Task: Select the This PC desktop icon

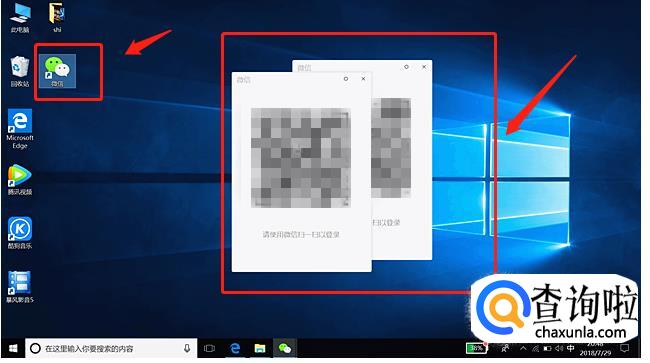Action: pyautogui.click(x=20, y=17)
